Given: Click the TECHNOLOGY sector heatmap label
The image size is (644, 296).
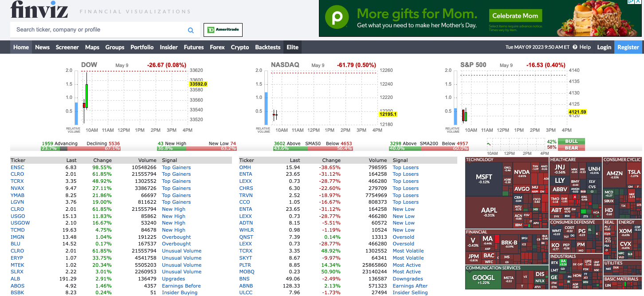Looking at the screenshot, I should [x=479, y=159].
